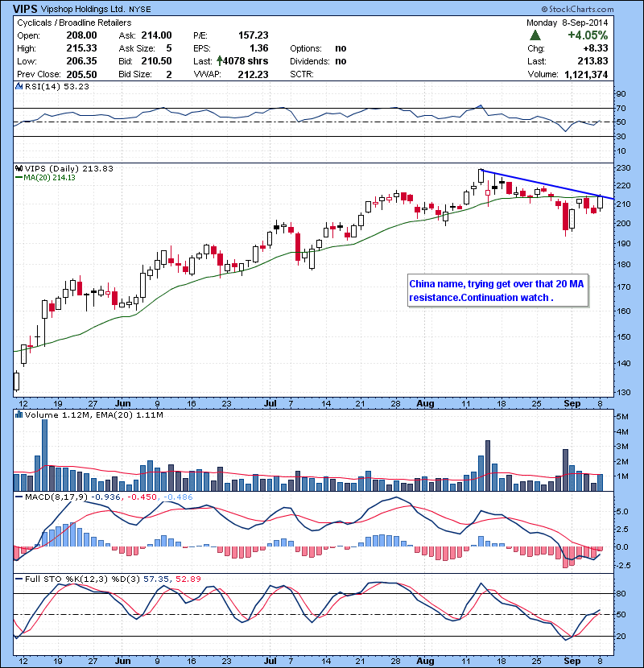Click the Prev Close value 205.50

tap(81, 74)
